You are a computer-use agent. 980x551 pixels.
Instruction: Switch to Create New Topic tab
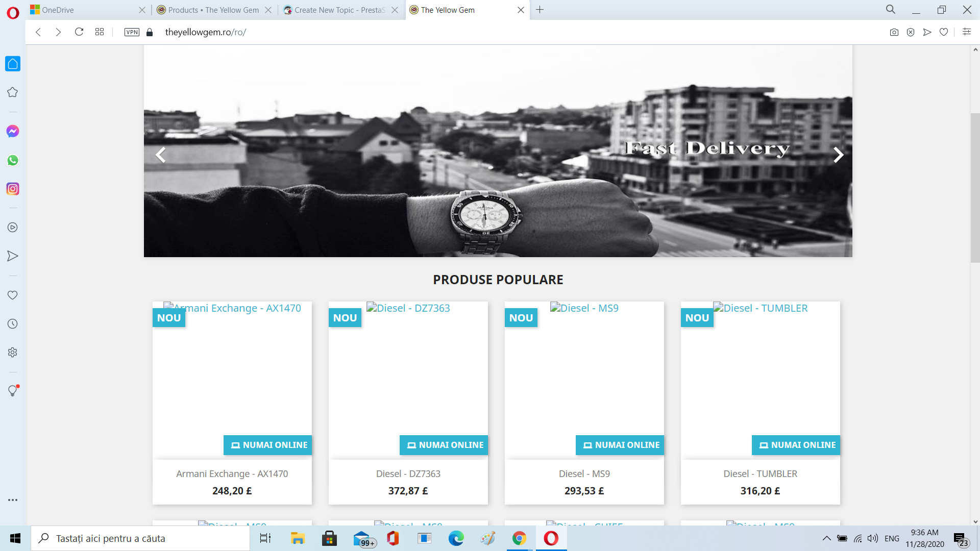pyautogui.click(x=339, y=10)
